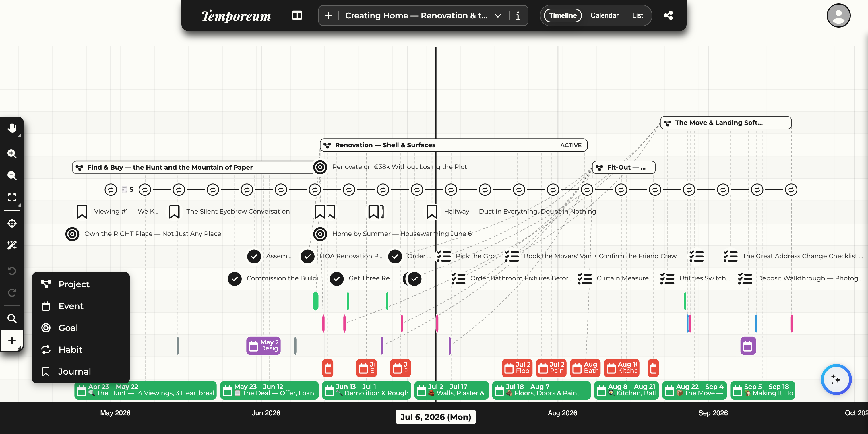Choose Event from add menu
Image resolution: width=868 pixels, height=434 pixels.
[81, 306]
